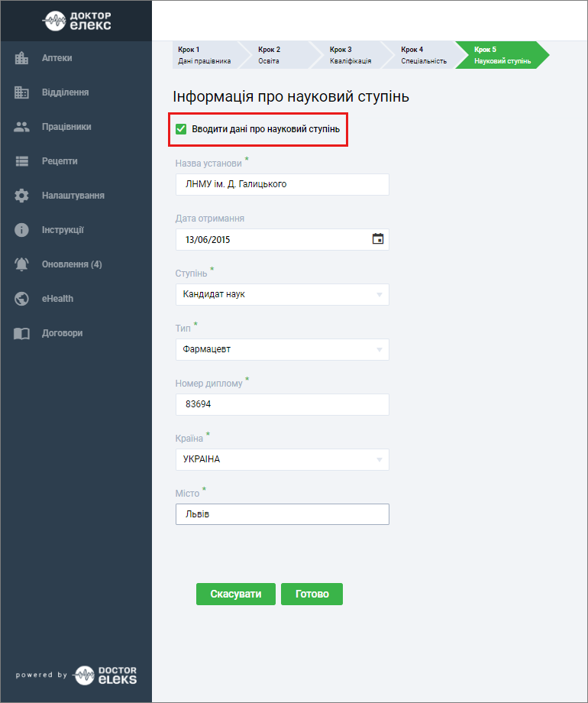588x703 pixels.
Task: Expand the Ступінь dropdown
Action: coord(283,294)
